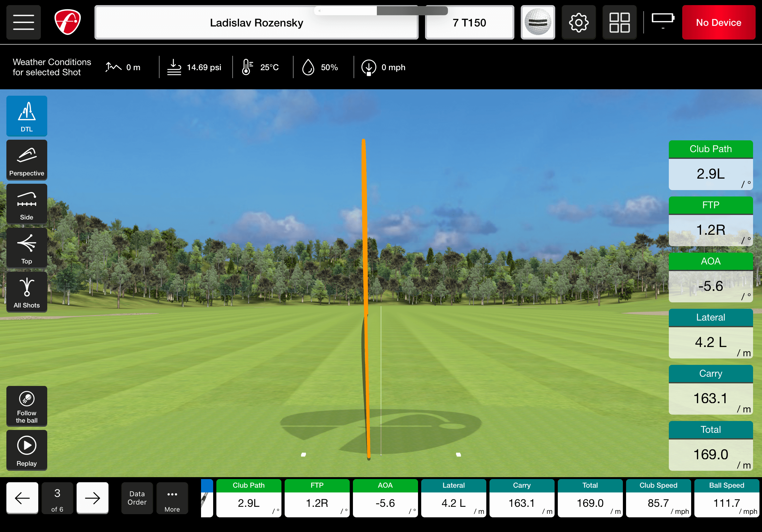Open the four-tile grid layout view

coord(619,22)
